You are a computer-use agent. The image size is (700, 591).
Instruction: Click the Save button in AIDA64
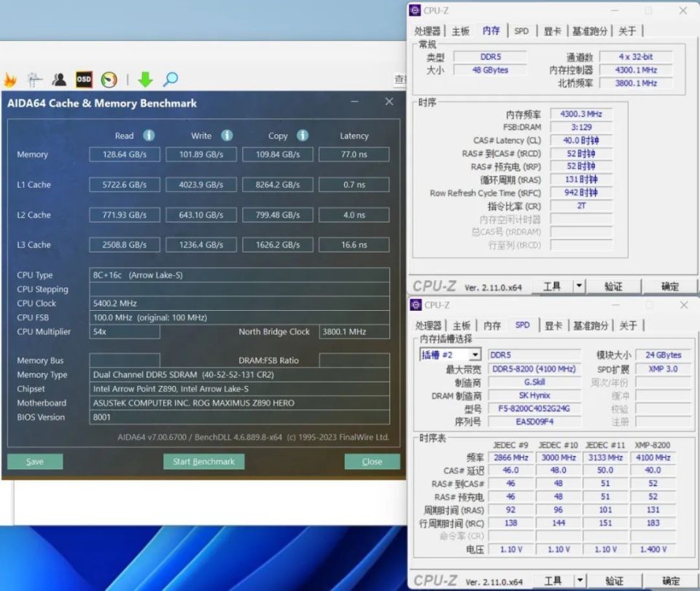(35, 462)
